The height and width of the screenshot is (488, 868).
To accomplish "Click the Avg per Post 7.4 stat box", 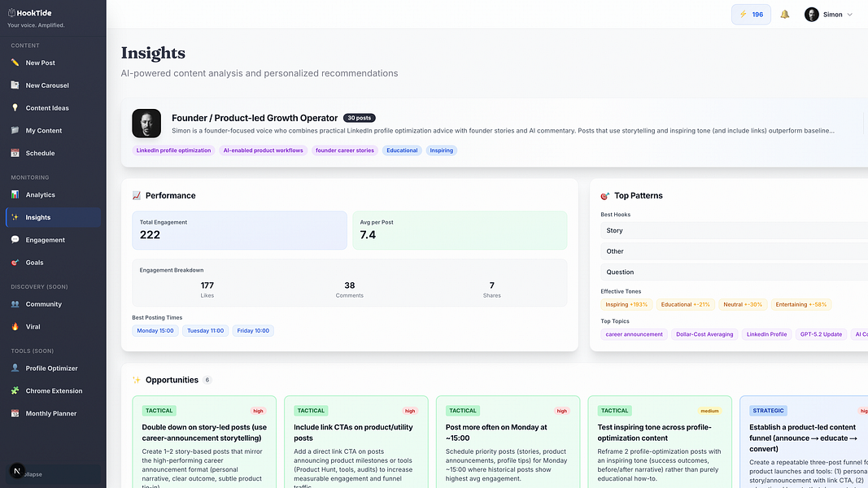I will tap(460, 230).
